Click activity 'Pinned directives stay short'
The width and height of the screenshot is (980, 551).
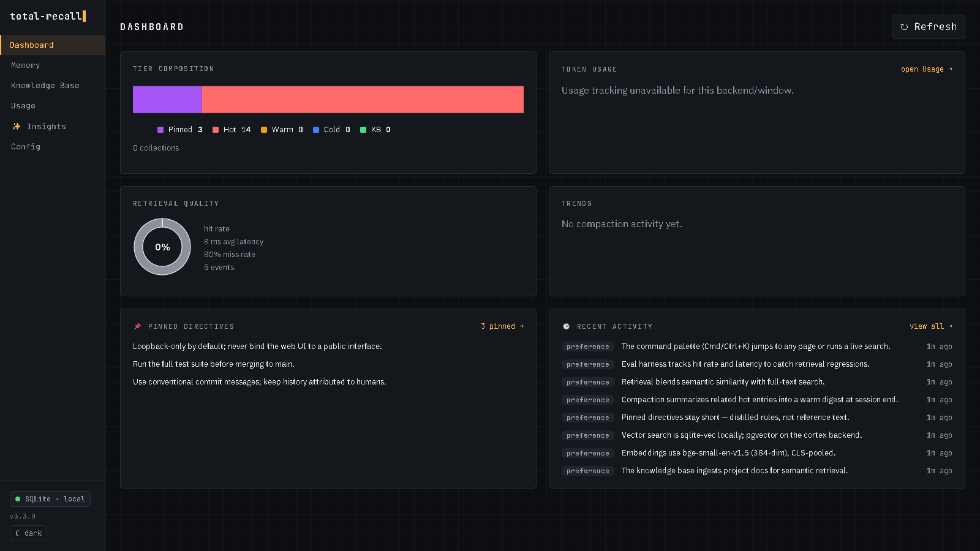736,418
